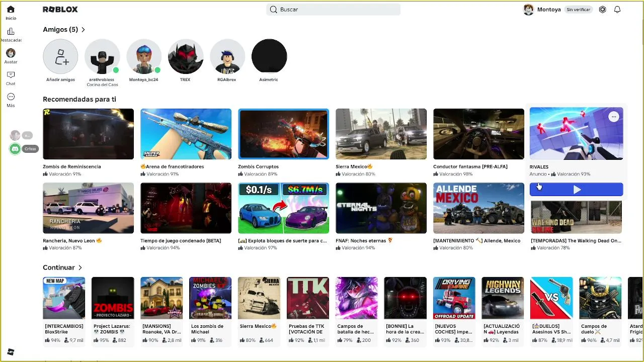Open Los zombis de Michael thumbnail
The image size is (644, 362).
pos(210,298)
